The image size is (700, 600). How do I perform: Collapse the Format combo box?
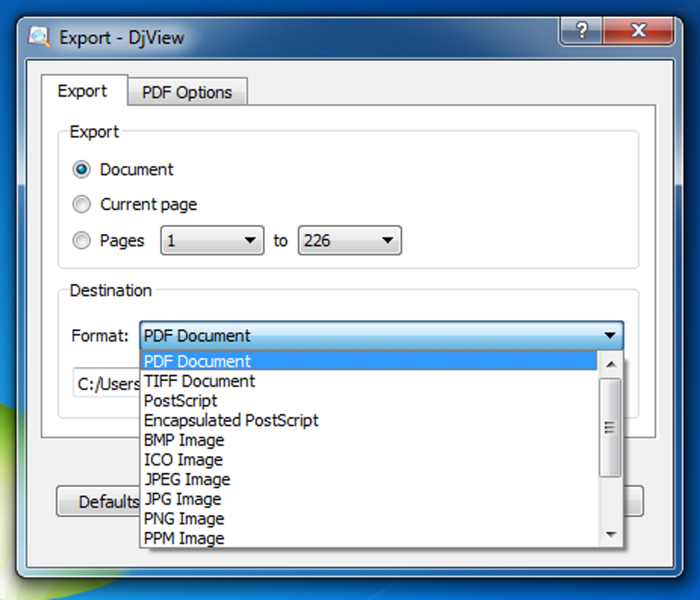pyautogui.click(x=382, y=335)
